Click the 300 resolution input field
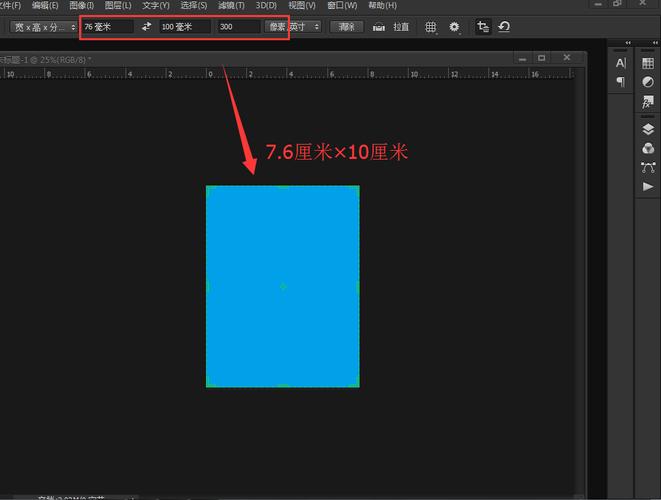Viewport: 661px width, 500px height. pyautogui.click(x=237, y=27)
